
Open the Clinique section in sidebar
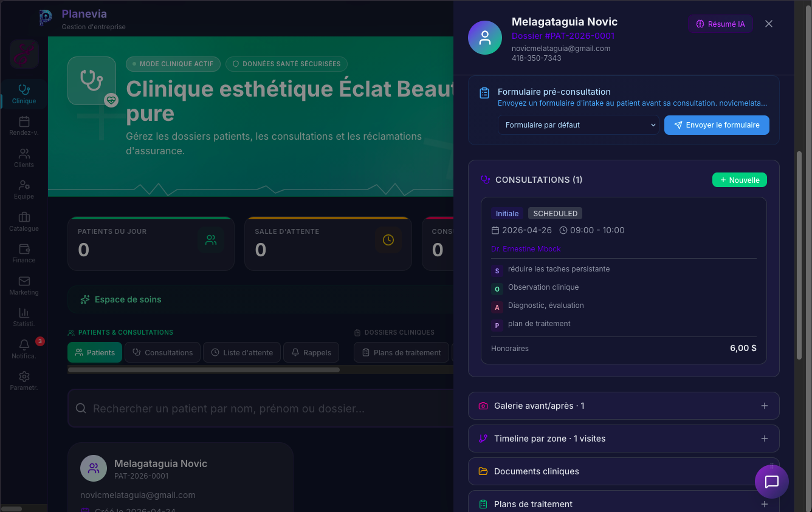click(24, 94)
